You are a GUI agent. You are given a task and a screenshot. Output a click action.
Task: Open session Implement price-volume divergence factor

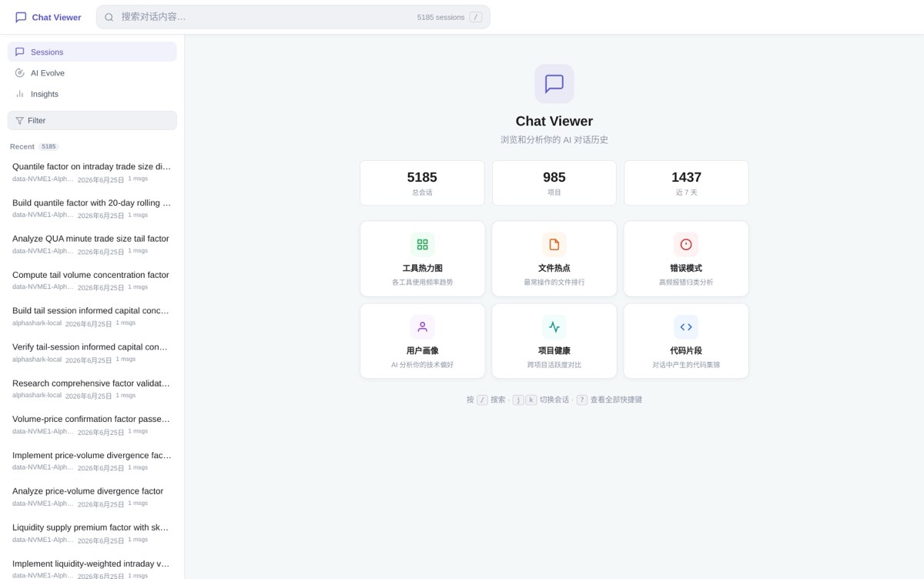(x=92, y=461)
